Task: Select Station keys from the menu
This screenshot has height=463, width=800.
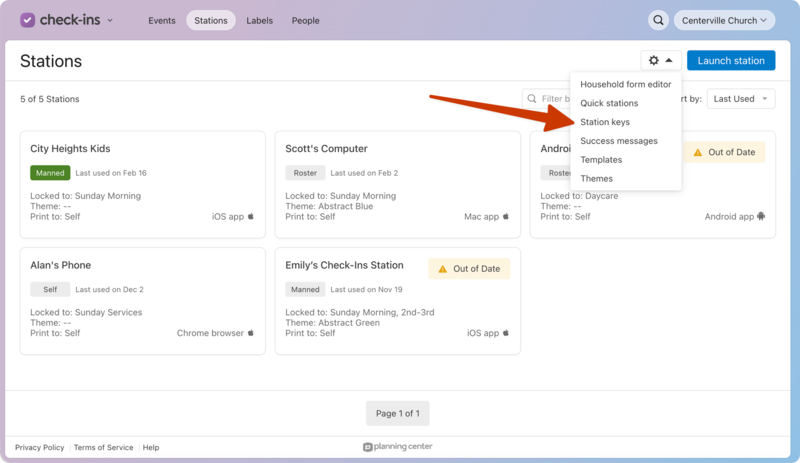Action: (x=605, y=122)
